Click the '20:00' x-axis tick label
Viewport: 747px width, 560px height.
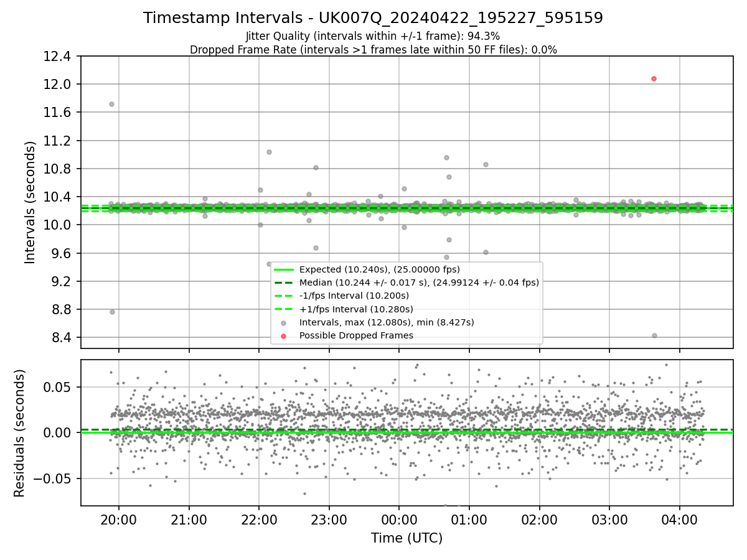118,520
